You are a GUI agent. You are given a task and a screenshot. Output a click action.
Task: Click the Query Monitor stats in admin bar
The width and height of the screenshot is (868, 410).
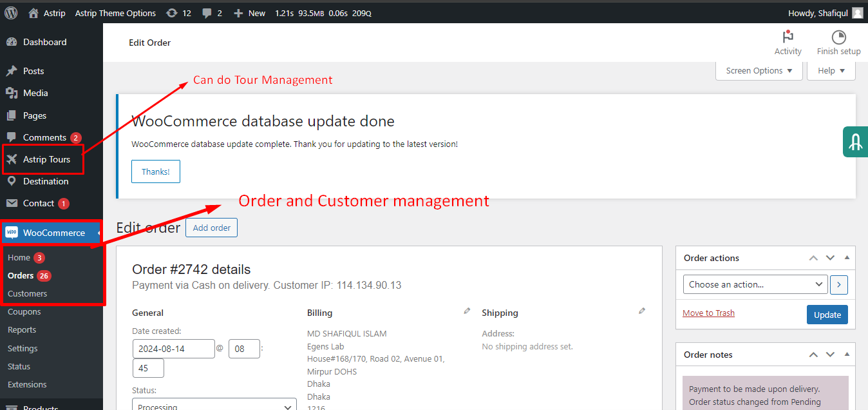click(x=323, y=13)
